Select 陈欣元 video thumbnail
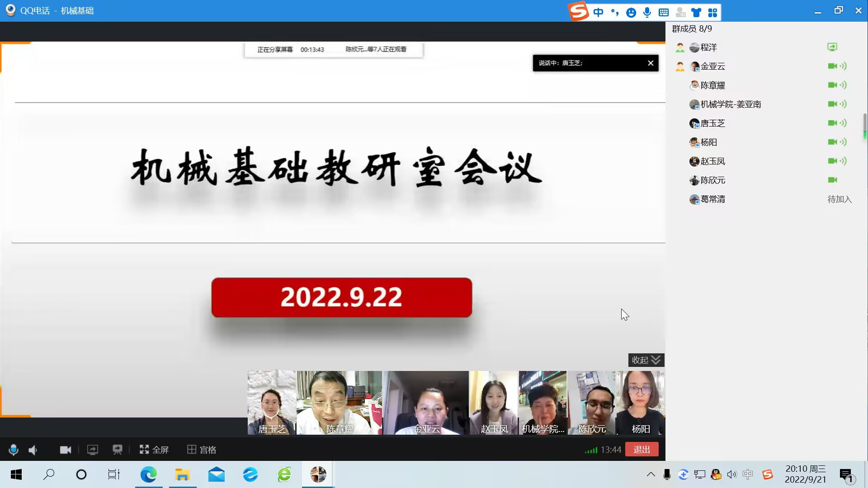Viewport: 868px width, 488px height. click(x=592, y=403)
